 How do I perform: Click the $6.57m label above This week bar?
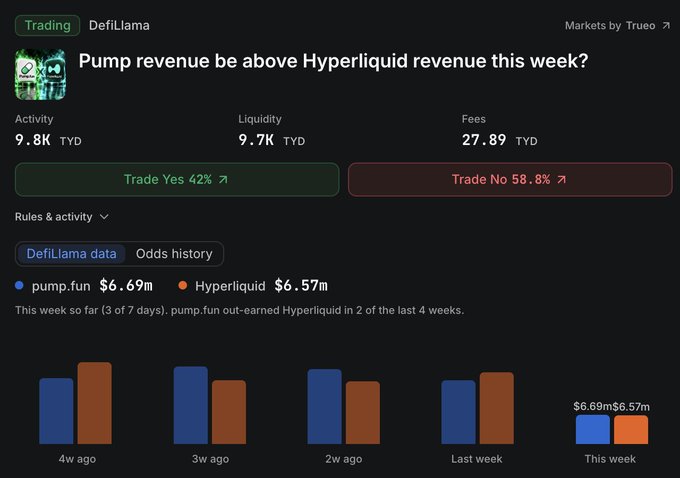point(631,407)
